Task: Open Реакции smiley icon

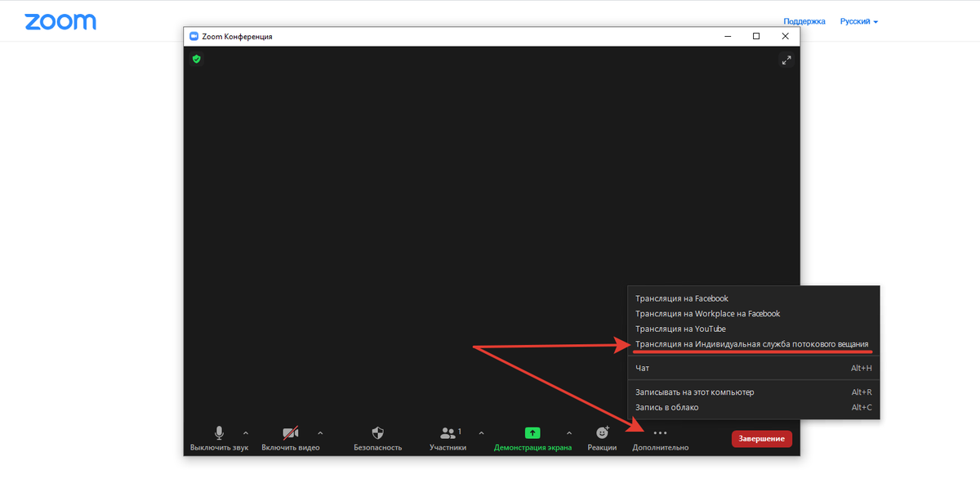Action: click(x=602, y=433)
